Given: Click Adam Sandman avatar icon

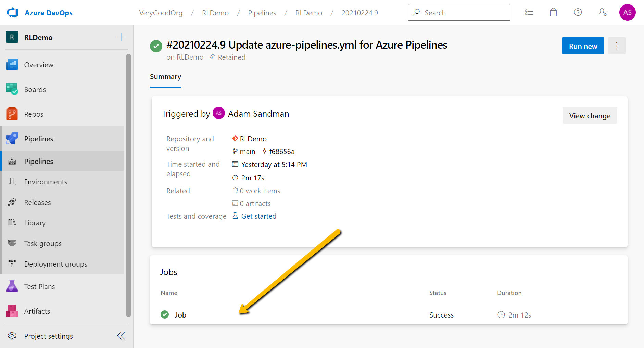Looking at the screenshot, I should pyautogui.click(x=219, y=113).
